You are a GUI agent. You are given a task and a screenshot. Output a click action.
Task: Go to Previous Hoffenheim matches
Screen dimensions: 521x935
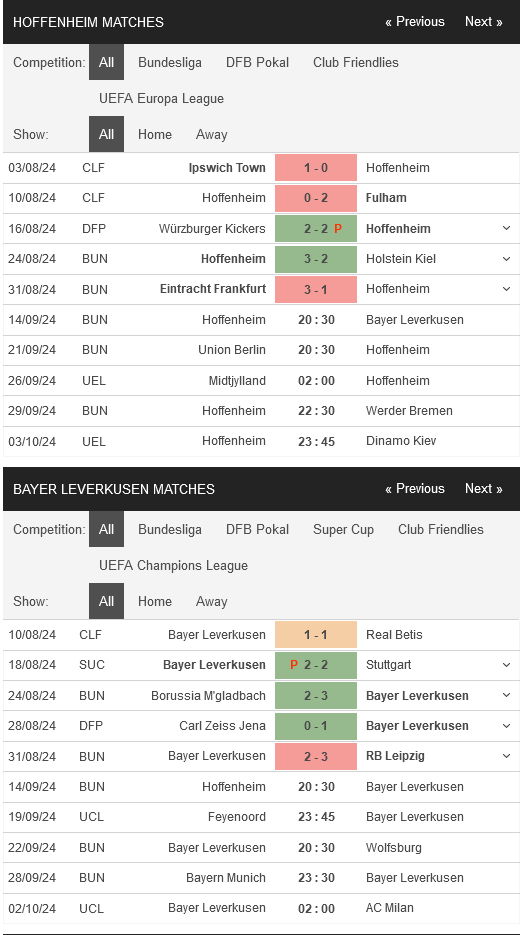pyautogui.click(x=415, y=22)
